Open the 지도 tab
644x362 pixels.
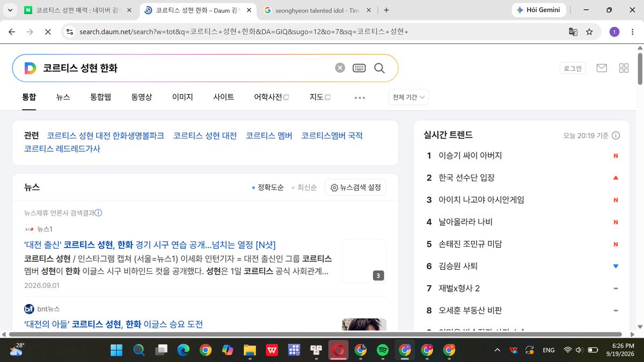320,97
